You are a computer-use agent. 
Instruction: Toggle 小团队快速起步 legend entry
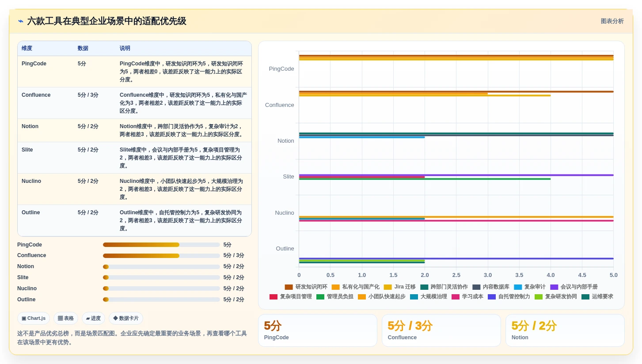tap(382, 296)
